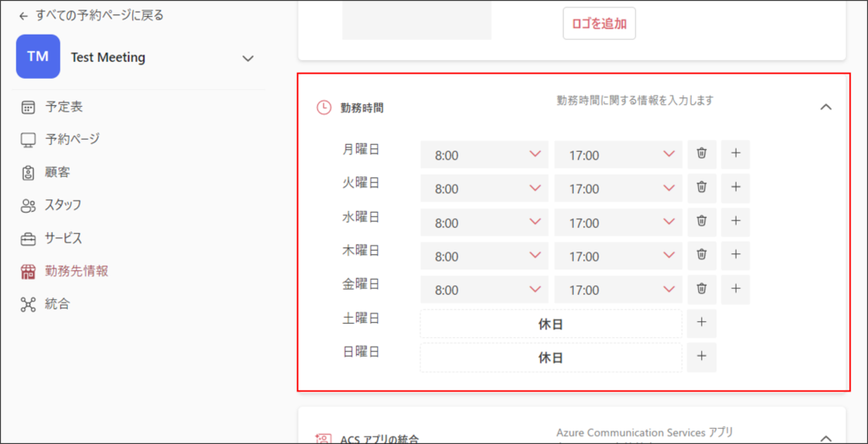Open the Monday (月曜日) end time 17:00 dropdown
The width and height of the screenshot is (868, 444).
click(x=618, y=154)
